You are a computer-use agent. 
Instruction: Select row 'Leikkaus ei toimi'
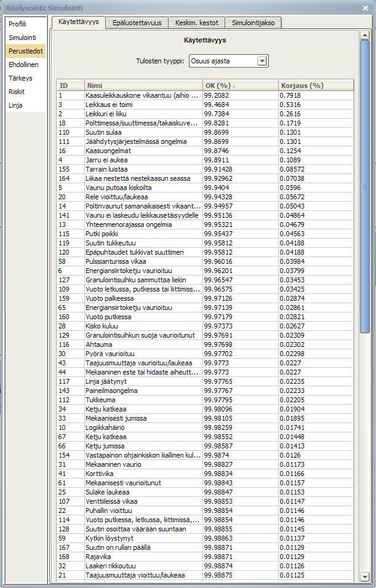click(x=206, y=105)
